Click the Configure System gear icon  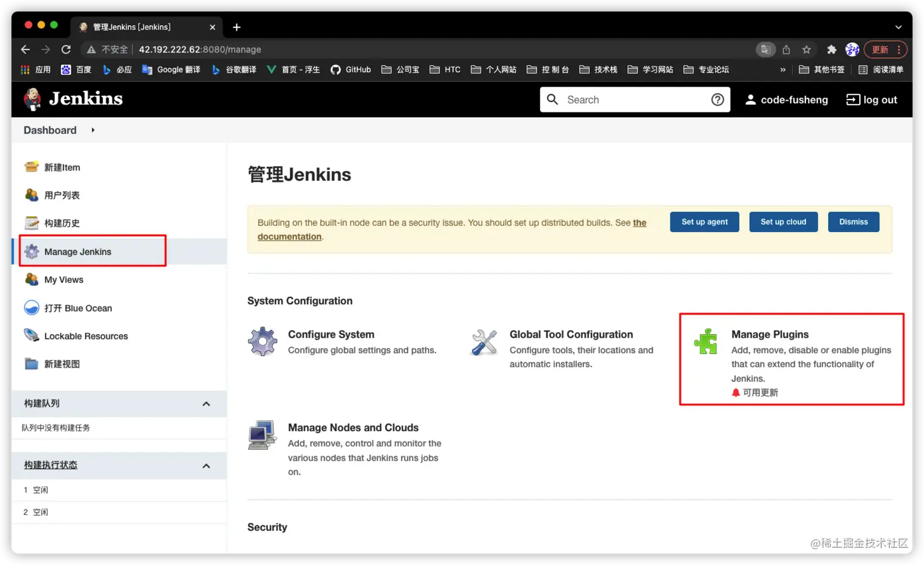tap(263, 341)
